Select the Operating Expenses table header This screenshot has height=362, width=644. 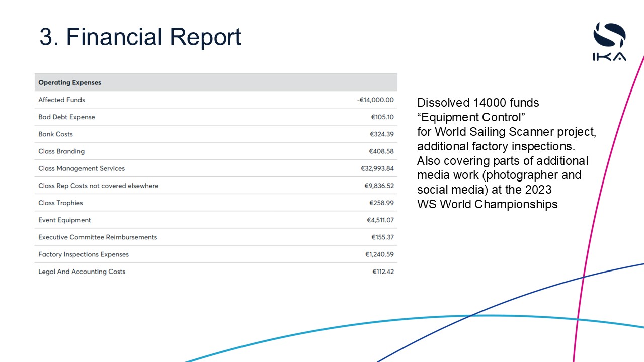tap(70, 82)
